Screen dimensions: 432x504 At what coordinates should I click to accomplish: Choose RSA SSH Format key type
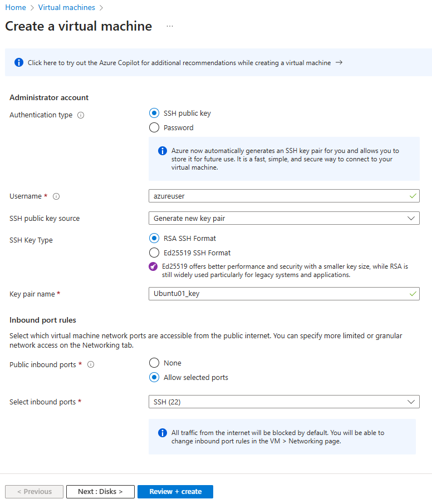coord(154,238)
